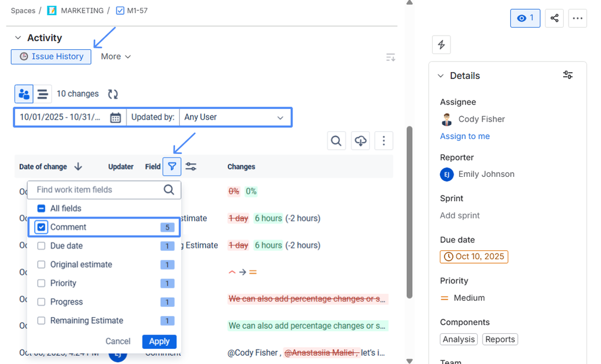Click the share icon

[554, 18]
